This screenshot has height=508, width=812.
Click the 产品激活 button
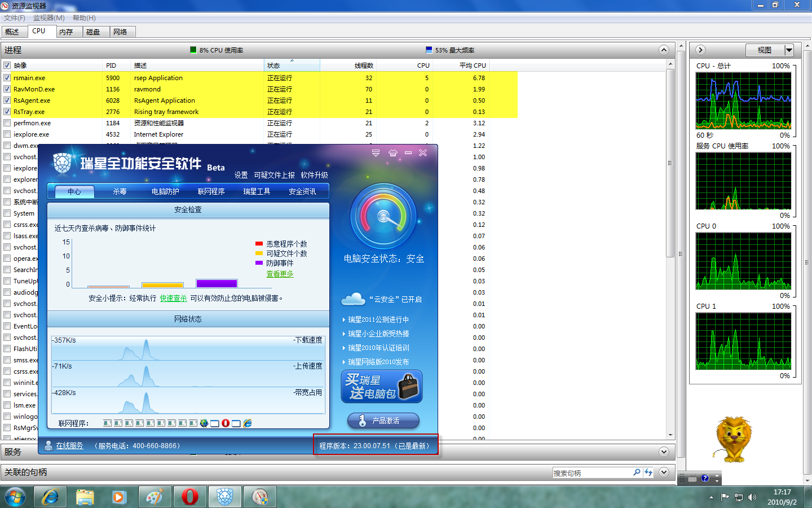coord(383,421)
